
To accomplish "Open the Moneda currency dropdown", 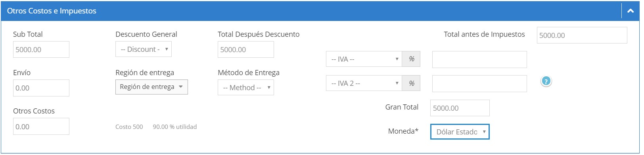I will 460,132.
